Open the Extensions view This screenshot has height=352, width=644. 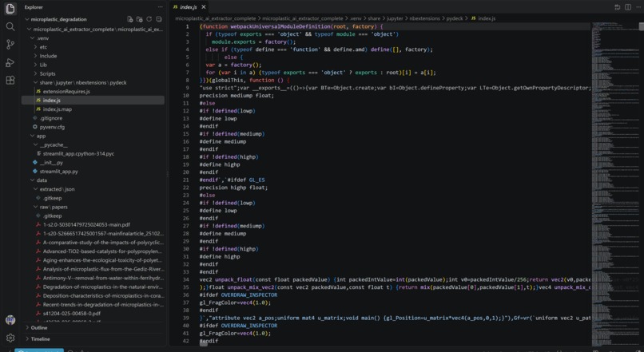pyautogui.click(x=10, y=80)
